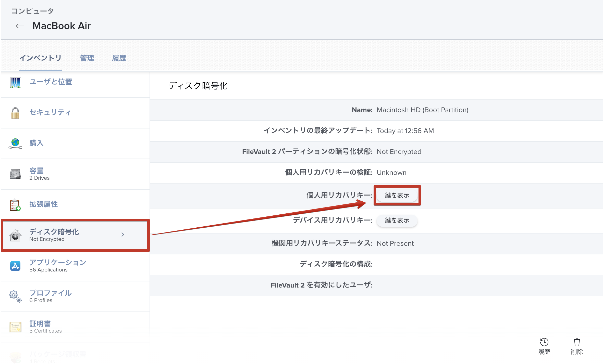The width and height of the screenshot is (603, 364).
Task: Show key for デバイス用リカバリキー
Action: click(x=397, y=220)
